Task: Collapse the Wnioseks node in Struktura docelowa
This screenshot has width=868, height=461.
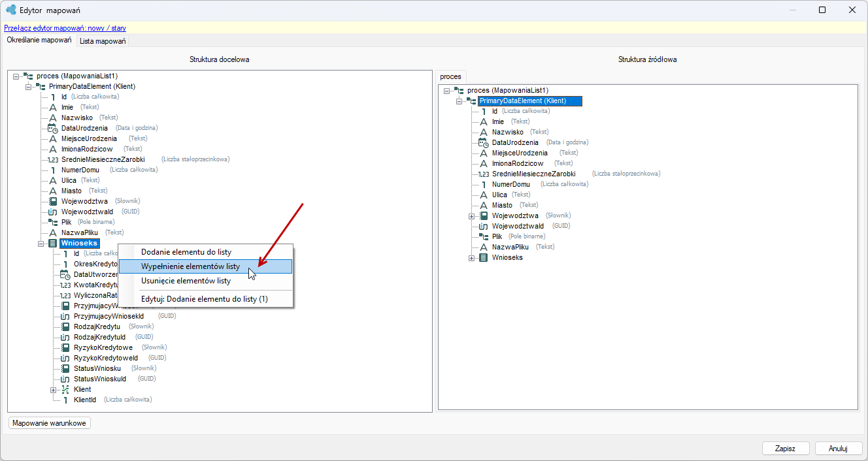Action: coord(41,243)
